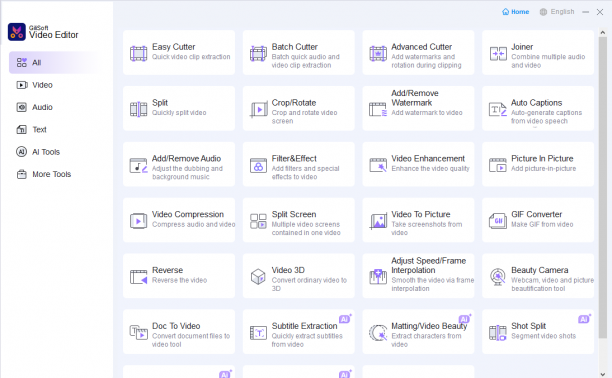Open the English language selector
This screenshot has height=378, width=612.
click(x=557, y=12)
